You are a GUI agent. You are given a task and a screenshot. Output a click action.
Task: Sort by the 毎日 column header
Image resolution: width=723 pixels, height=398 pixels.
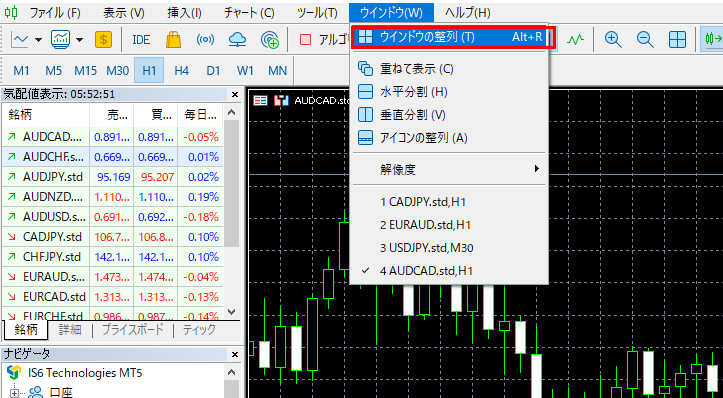click(200, 114)
